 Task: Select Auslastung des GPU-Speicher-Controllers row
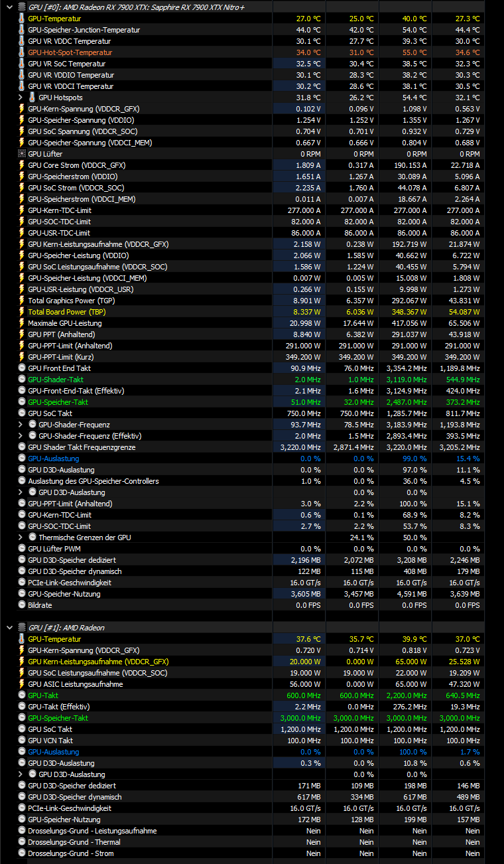[251, 481]
